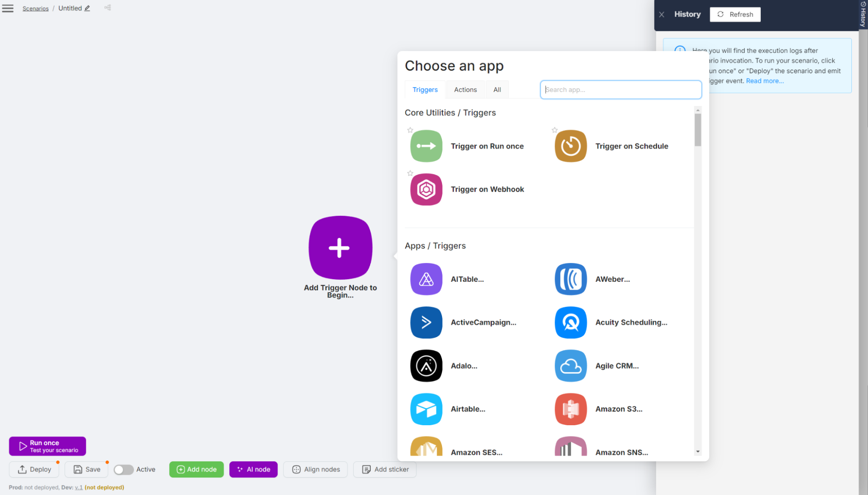Open the Dev v.1 version link
The width and height of the screenshot is (868, 495).
pos(78,487)
